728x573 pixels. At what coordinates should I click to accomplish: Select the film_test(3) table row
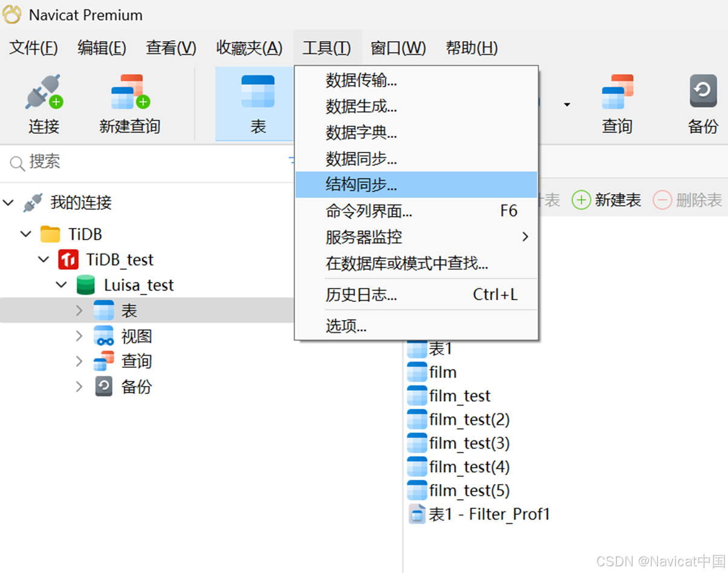point(458,443)
